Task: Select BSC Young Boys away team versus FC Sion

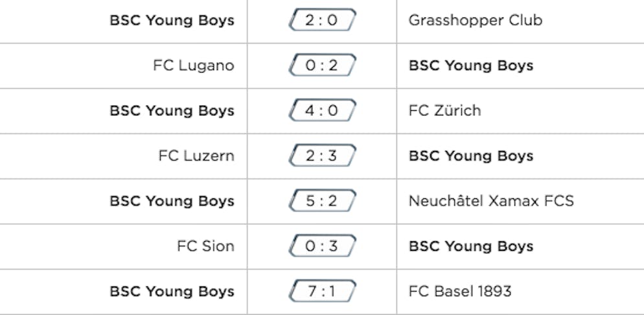Action: tap(471, 246)
